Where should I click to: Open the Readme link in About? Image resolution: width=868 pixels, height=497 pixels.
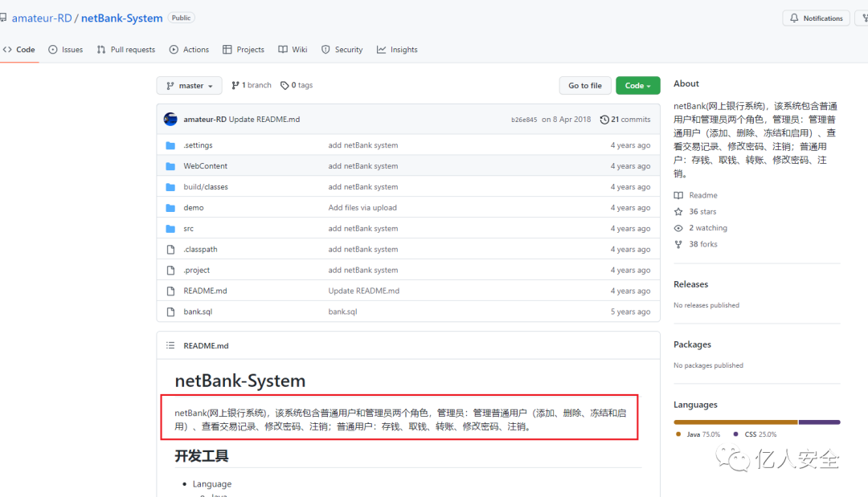coord(696,195)
